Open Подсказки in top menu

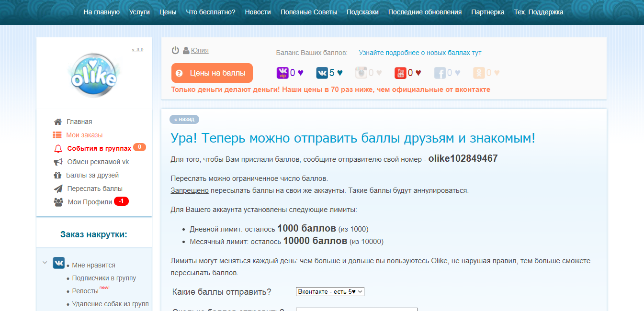[x=362, y=12]
